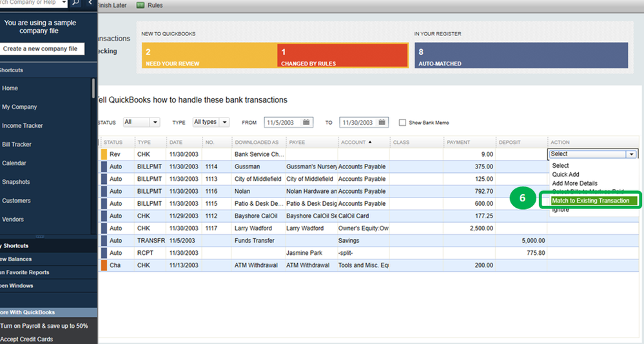Image resolution: width=644 pixels, height=344 pixels.
Task: Select Open Windows sidebar tab
Action: pyautogui.click(x=48, y=285)
